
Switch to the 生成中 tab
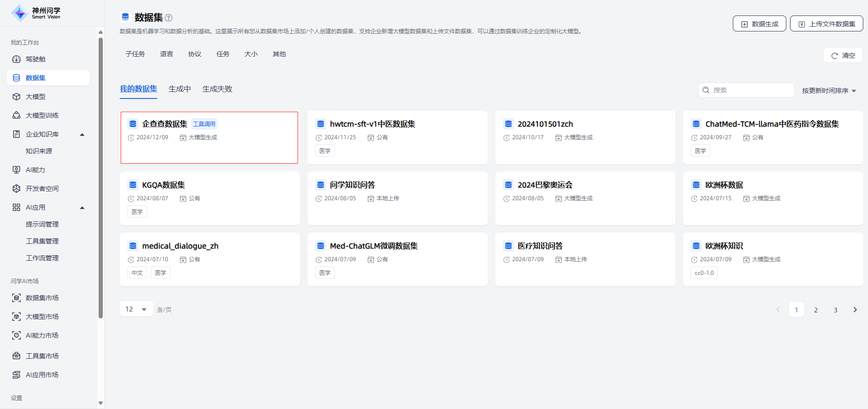(180, 89)
